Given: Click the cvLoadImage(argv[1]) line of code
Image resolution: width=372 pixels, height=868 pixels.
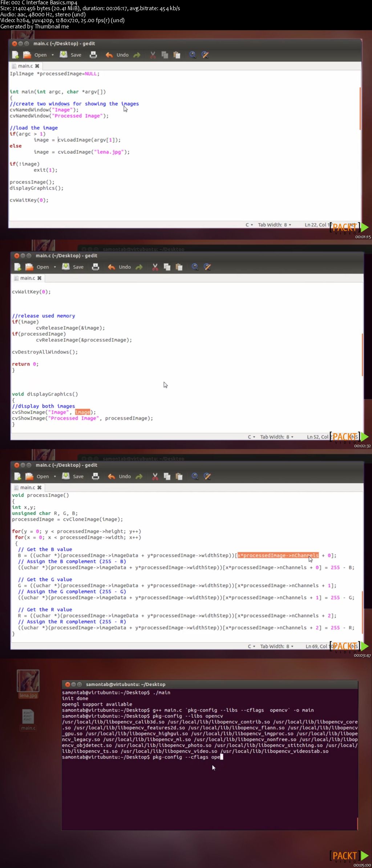Looking at the screenshot, I should point(77,140).
